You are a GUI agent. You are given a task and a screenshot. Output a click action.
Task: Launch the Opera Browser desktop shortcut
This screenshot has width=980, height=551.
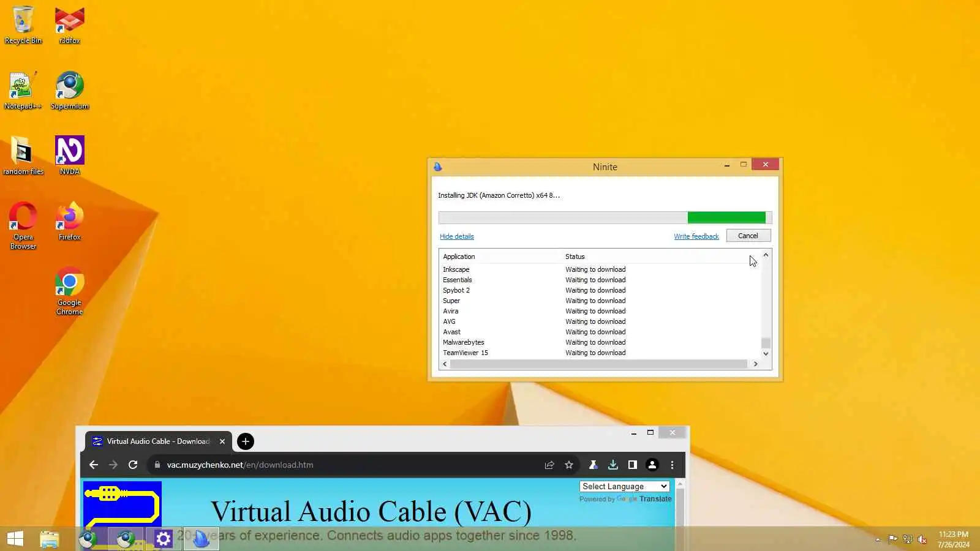tap(23, 226)
